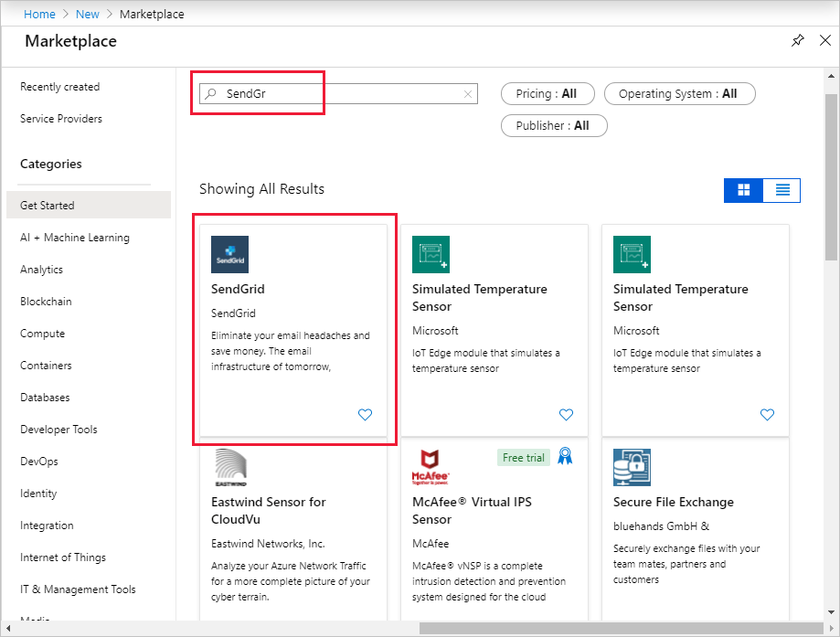Select the Analytics category
The height and width of the screenshot is (637, 840).
pyautogui.click(x=41, y=270)
